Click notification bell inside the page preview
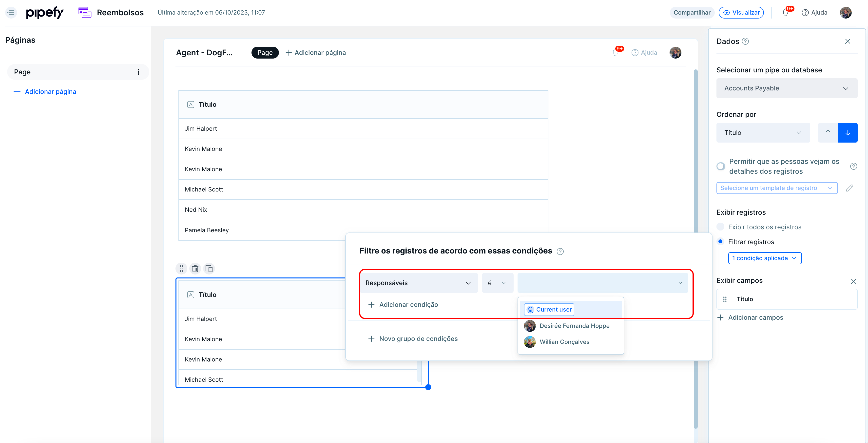This screenshot has height=443, width=868. coord(615,52)
